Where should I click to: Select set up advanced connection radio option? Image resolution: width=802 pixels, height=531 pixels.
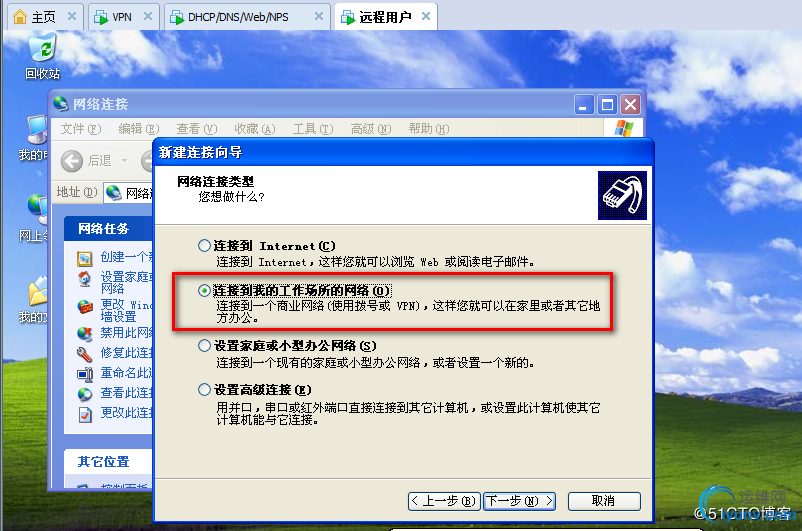coord(204,390)
